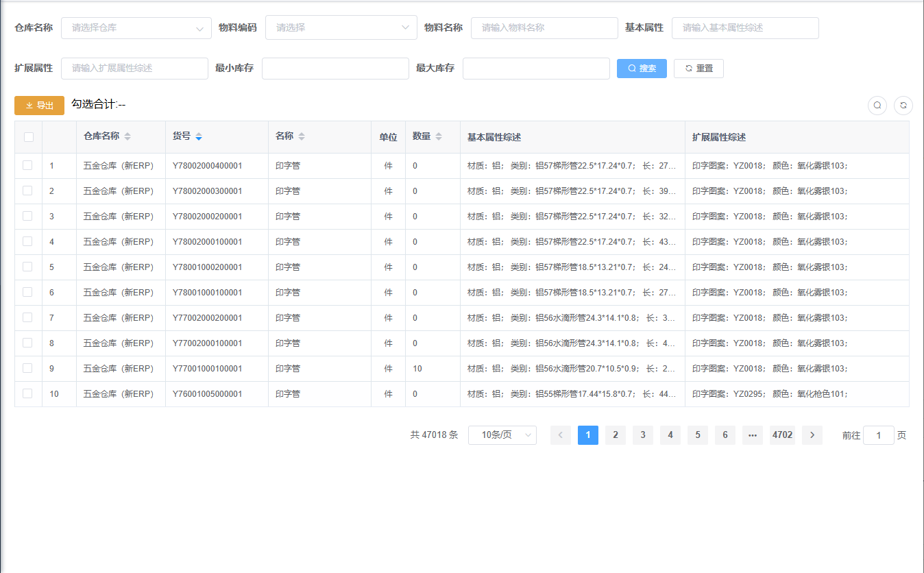This screenshot has width=924, height=573.
Task: Click the blue 搜索 search button
Action: 642,69
